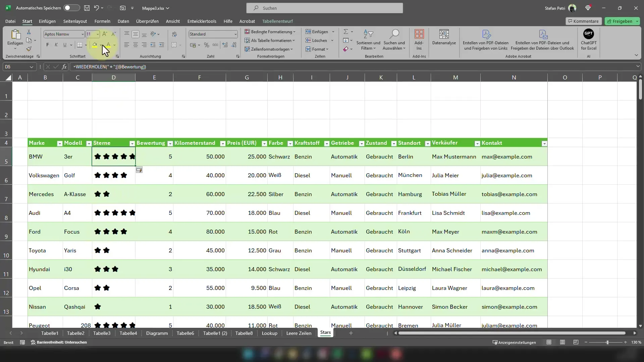Click the Kilometerstand filter dropdown arrow
The width and height of the screenshot is (644, 362).
[x=222, y=143]
